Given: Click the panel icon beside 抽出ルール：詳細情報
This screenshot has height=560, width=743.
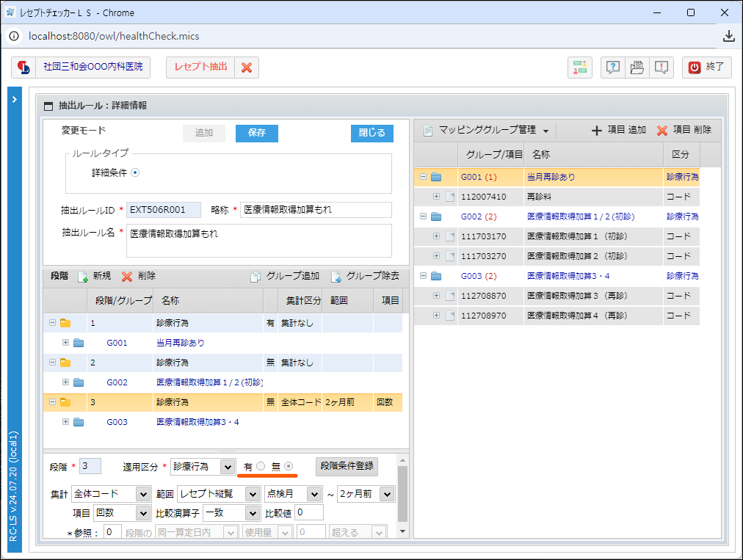Looking at the screenshot, I should tap(48, 106).
